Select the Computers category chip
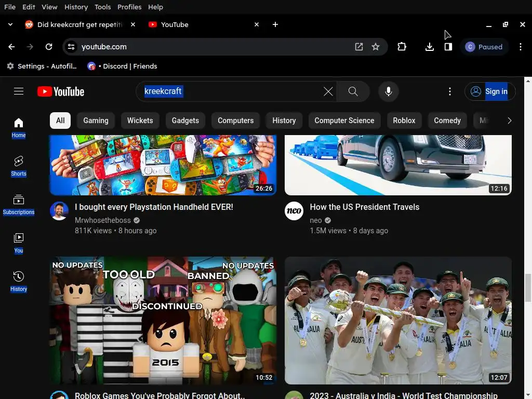The width and height of the screenshot is (532, 399). [x=235, y=121]
